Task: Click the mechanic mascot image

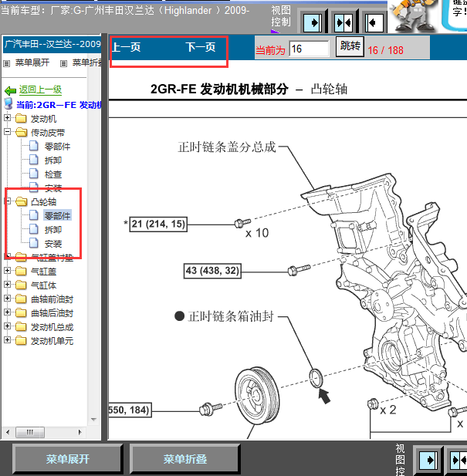Action: [427, 17]
